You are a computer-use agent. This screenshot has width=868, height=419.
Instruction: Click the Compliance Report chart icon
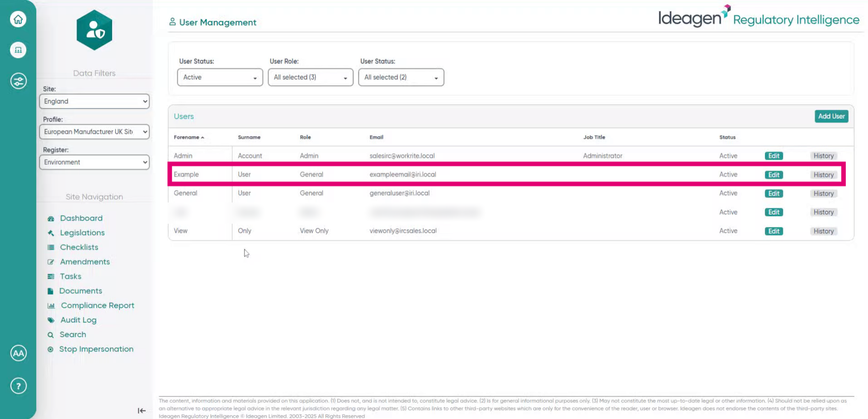tap(51, 306)
